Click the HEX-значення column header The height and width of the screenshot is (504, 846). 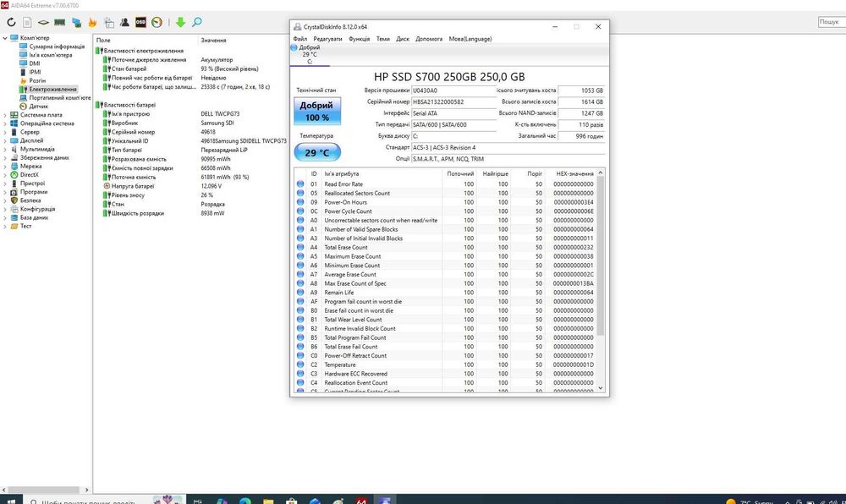574,173
